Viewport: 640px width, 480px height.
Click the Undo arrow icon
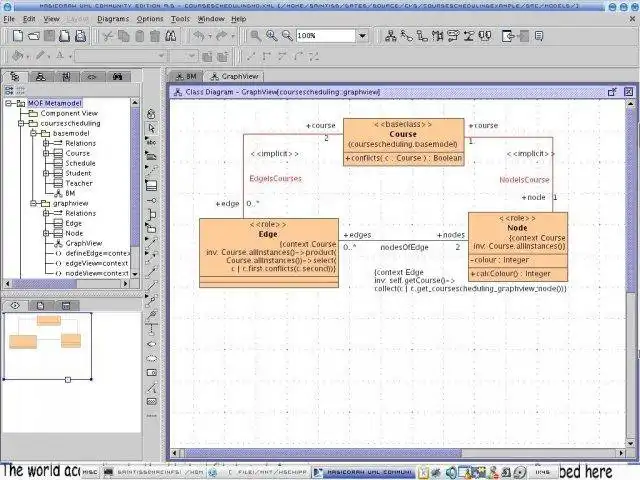pyautogui.click(x=199, y=36)
